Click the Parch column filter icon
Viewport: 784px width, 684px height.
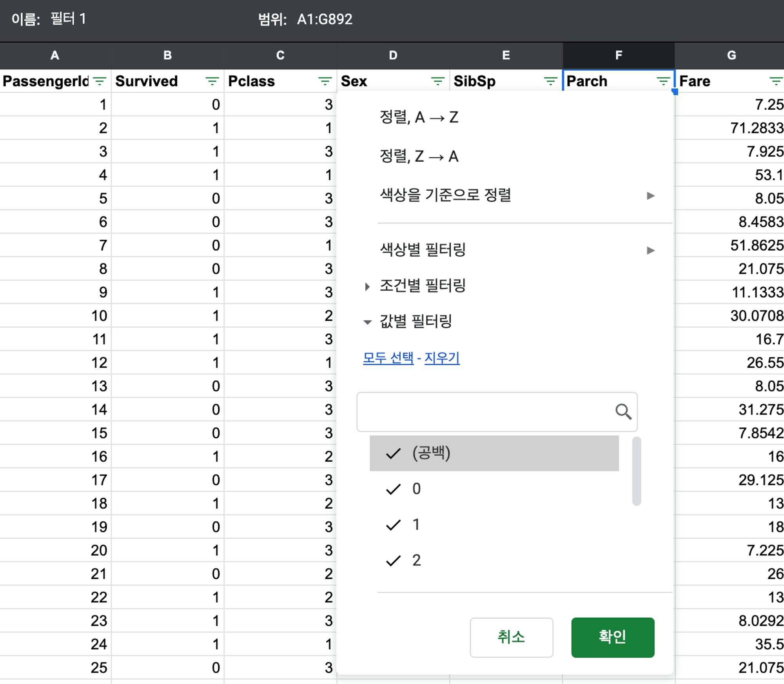click(663, 81)
